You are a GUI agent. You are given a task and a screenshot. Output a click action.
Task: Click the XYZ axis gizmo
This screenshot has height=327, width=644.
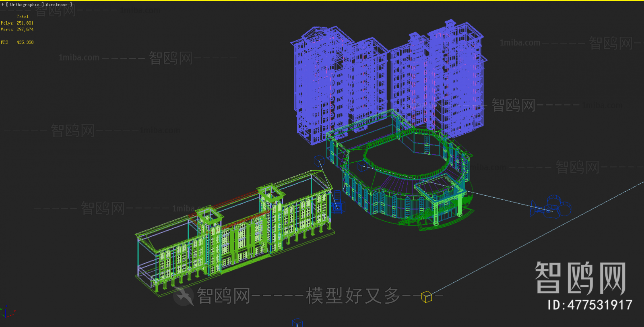click(7, 311)
